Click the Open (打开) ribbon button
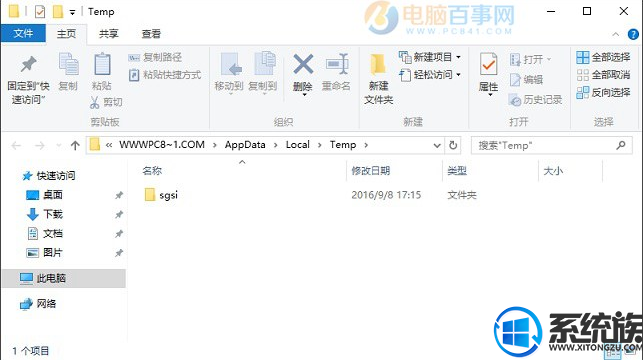The width and height of the screenshot is (643, 360). click(x=530, y=59)
